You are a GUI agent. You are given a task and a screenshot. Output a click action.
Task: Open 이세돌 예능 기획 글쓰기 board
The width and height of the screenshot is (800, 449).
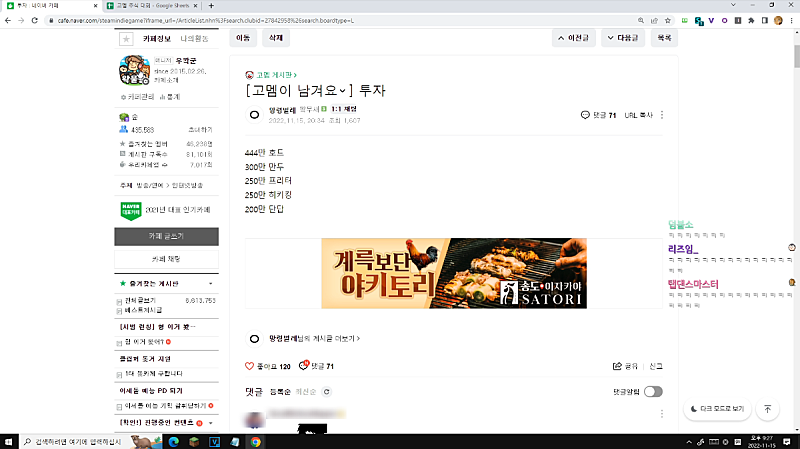166,406
